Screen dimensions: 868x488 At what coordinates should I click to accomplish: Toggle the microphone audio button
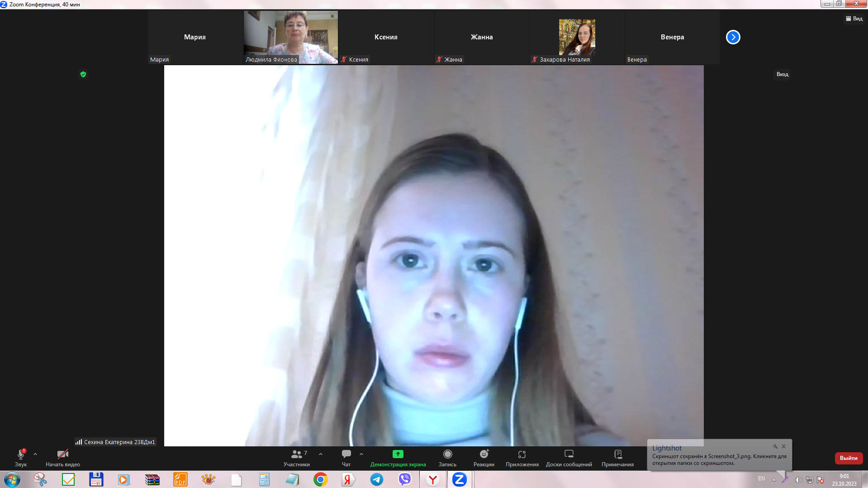(x=21, y=455)
